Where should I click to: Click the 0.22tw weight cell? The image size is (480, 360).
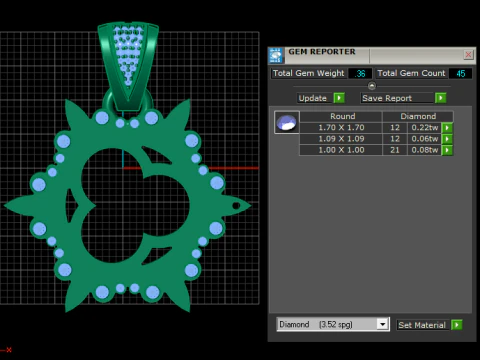click(424, 128)
